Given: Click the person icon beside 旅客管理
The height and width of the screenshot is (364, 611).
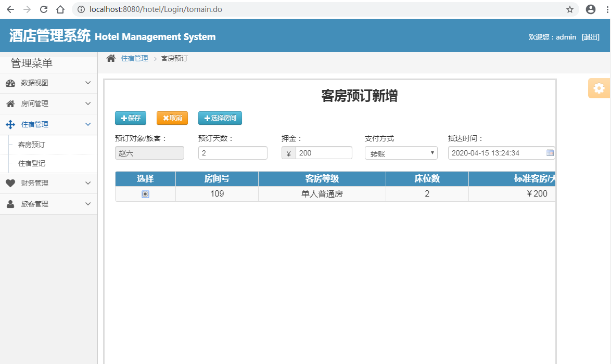Looking at the screenshot, I should [x=10, y=204].
